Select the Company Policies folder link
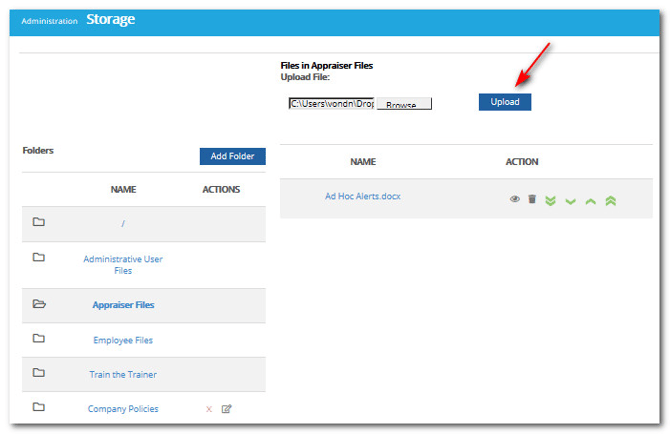Screen dimensions: 670x434 123,409
